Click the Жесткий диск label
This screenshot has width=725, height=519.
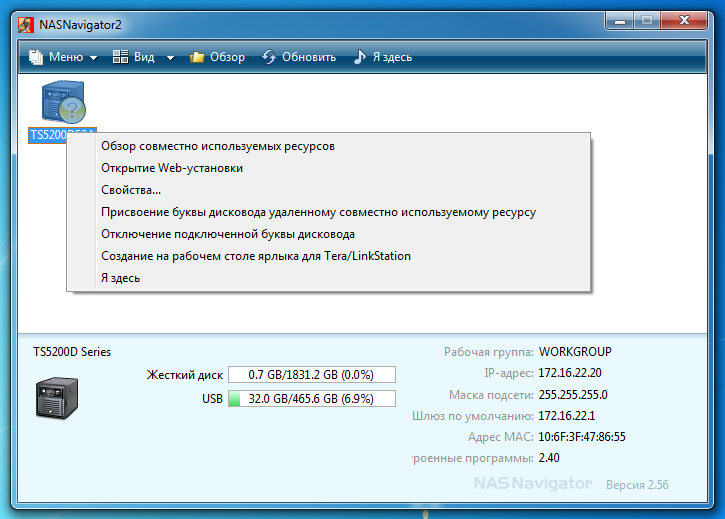[x=184, y=375]
